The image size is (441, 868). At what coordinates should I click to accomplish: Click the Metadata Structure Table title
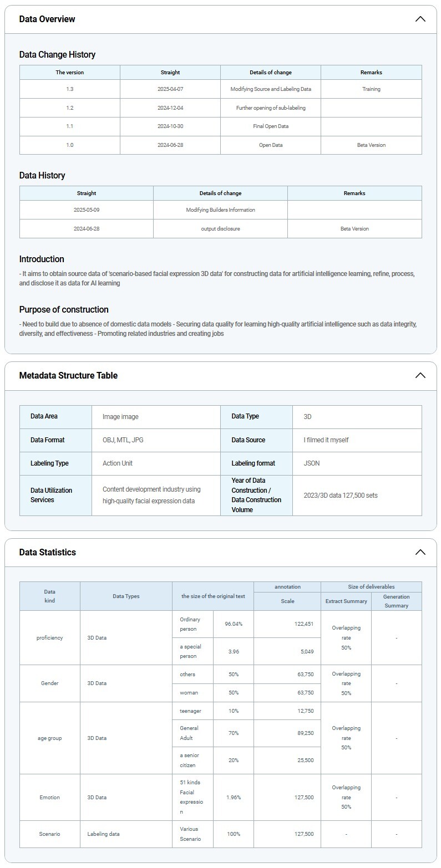click(x=68, y=376)
